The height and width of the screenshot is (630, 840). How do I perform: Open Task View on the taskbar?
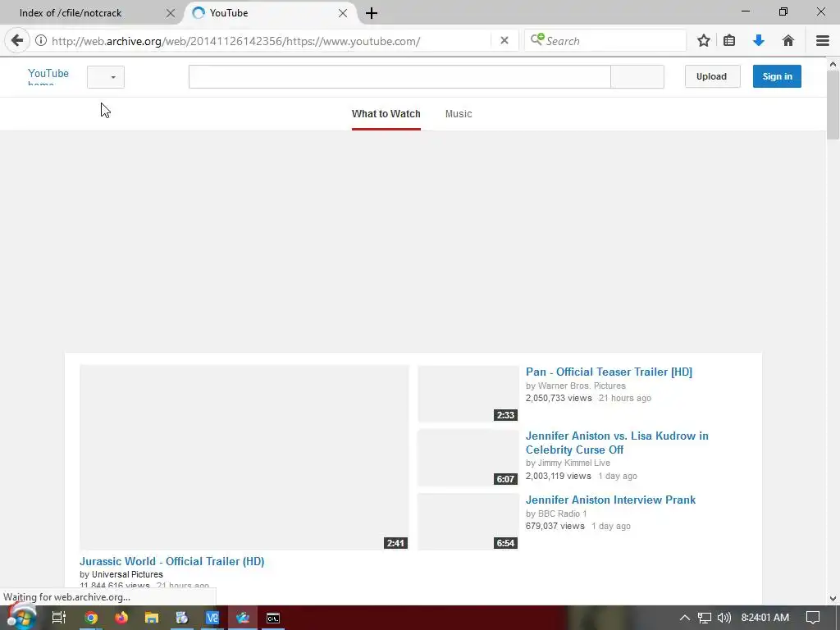[59, 618]
